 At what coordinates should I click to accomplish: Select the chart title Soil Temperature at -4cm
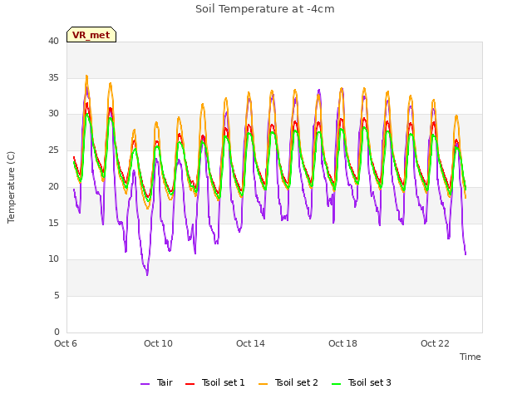coord(265,9)
